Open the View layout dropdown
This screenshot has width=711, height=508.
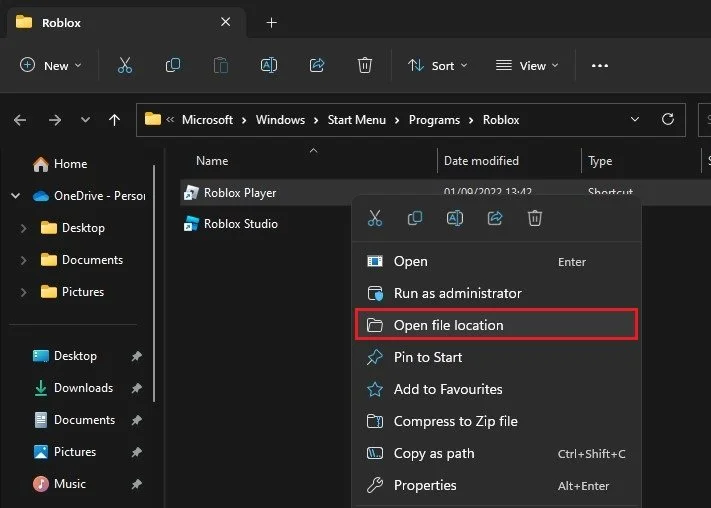coord(527,66)
